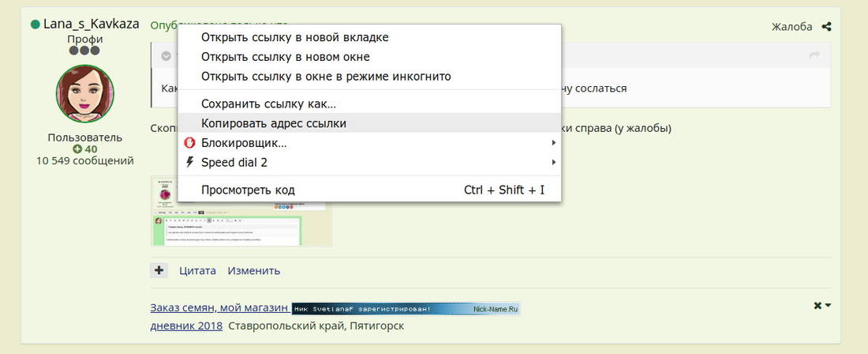Select Сохранить ссылку как…
The width and height of the screenshot is (868, 354).
(268, 104)
